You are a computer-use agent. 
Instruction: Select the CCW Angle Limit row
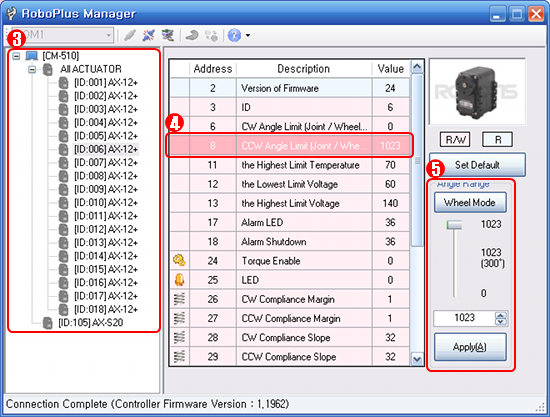tap(290, 146)
